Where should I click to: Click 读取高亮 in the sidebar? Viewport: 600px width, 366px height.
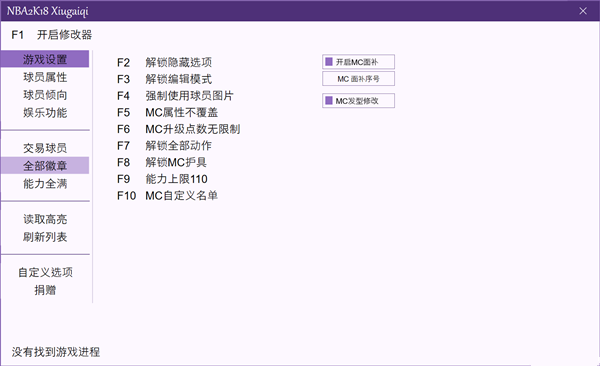click(x=45, y=219)
